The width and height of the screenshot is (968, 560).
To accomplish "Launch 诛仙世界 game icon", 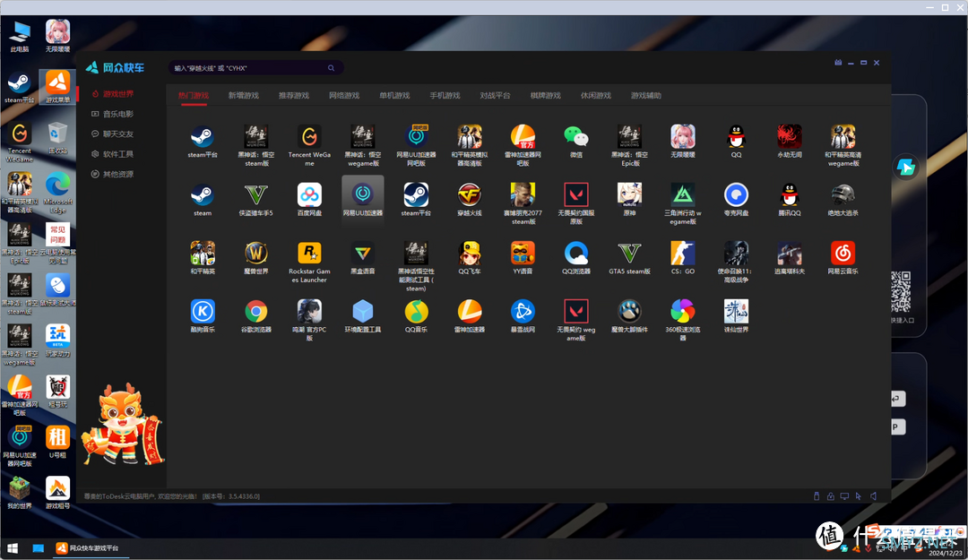I will [x=736, y=312].
